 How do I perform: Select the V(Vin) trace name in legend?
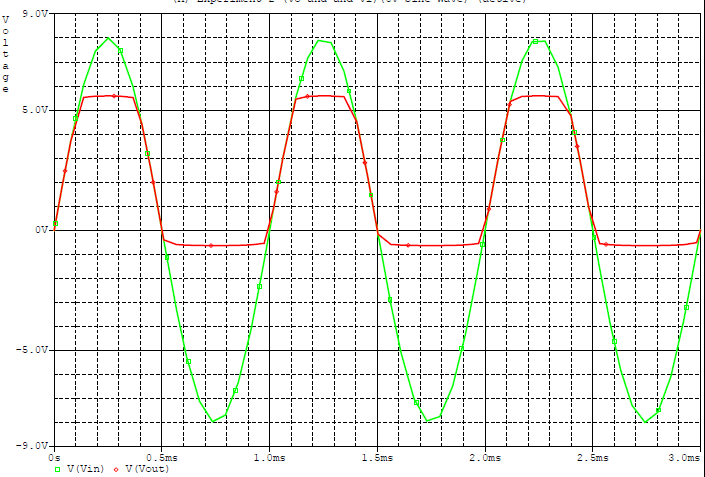(x=85, y=469)
